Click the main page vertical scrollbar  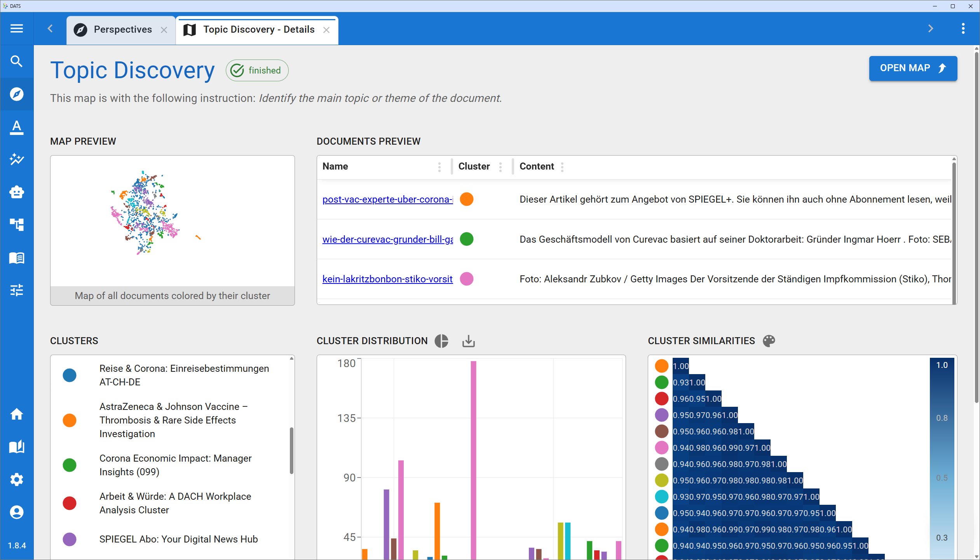977,227
